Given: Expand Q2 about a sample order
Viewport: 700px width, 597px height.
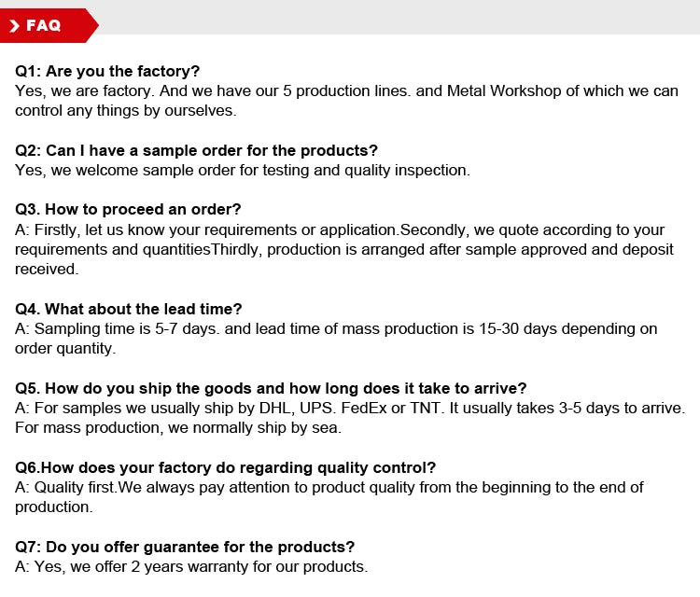Looking at the screenshot, I should [x=196, y=150].
